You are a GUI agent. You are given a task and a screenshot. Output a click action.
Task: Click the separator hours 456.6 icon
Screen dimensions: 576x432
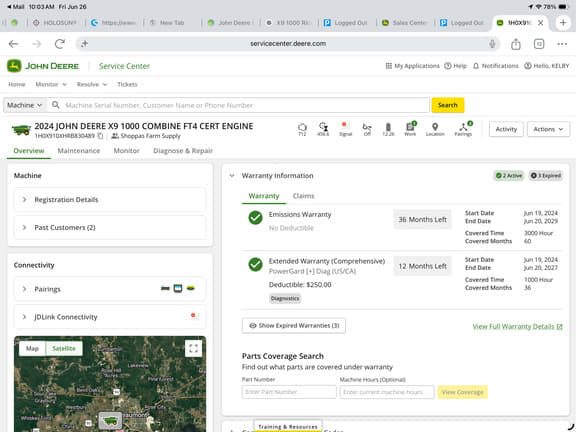[323, 129]
